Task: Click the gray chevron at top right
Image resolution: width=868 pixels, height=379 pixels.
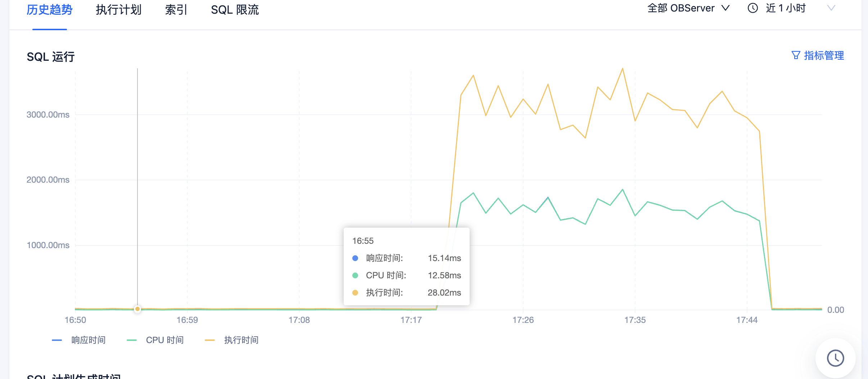Action: (x=831, y=8)
